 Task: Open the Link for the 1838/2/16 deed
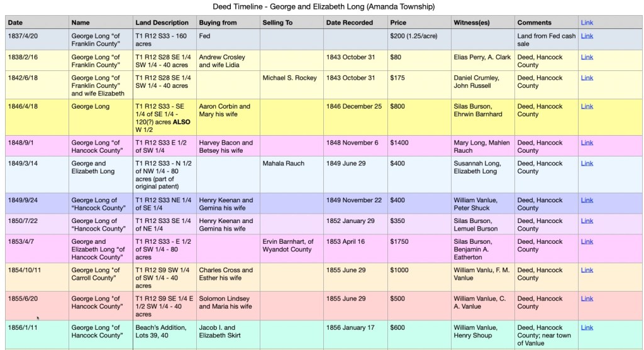pyautogui.click(x=586, y=57)
